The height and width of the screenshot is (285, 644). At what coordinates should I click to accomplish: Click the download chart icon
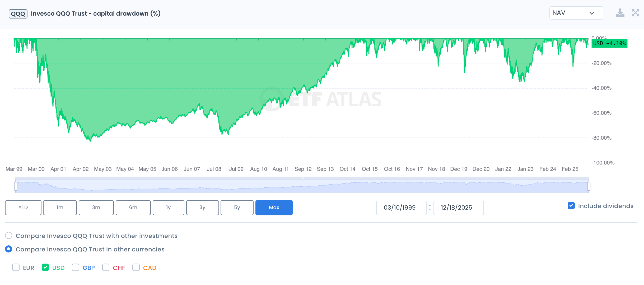[620, 13]
